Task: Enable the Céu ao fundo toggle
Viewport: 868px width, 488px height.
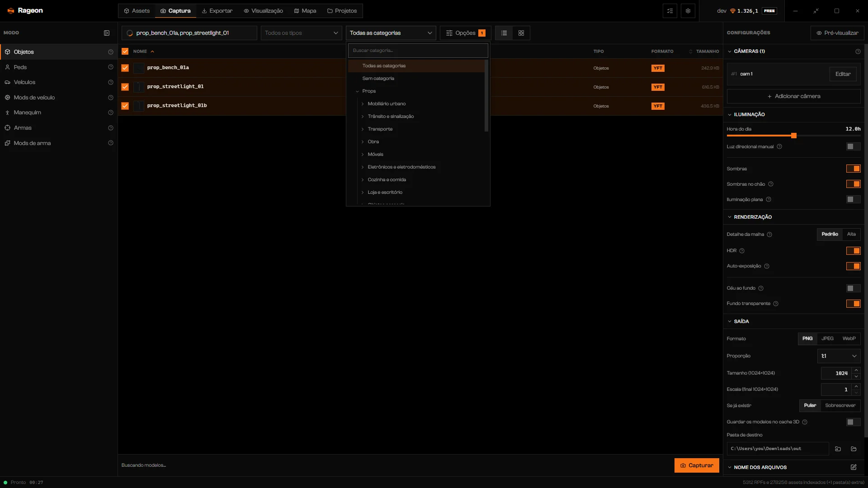Action: pyautogui.click(x=854, y=288)
